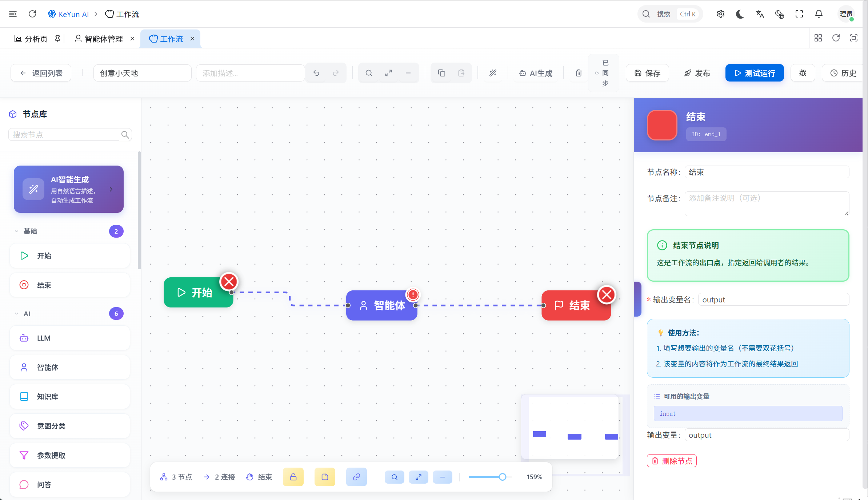
Task: Open the debug bug icon button
Action: tap(803, 73)
